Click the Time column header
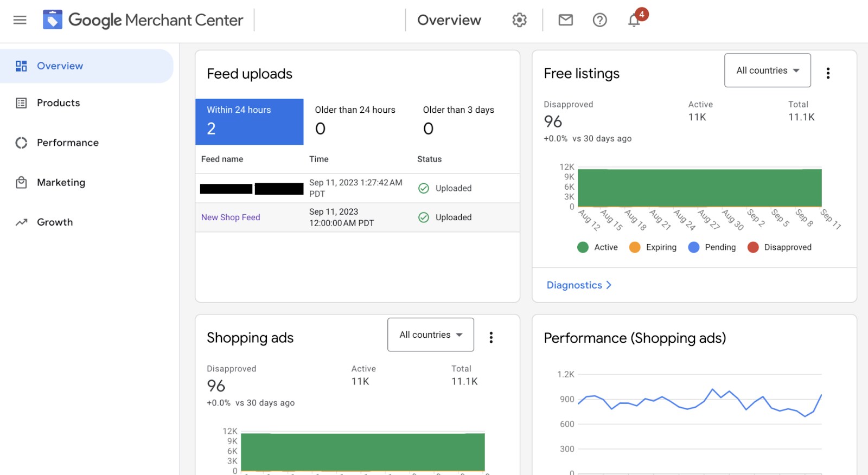868x475 pixels. 318,159
